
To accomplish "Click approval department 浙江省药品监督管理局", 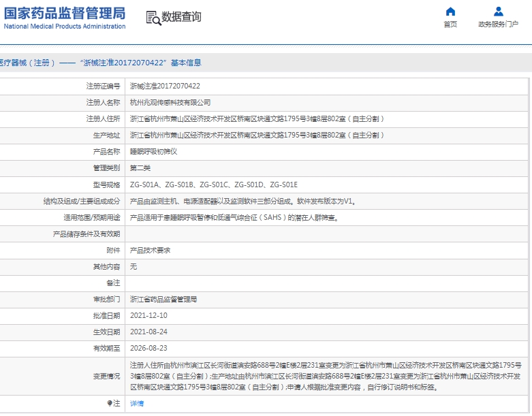I will (163, 299).
